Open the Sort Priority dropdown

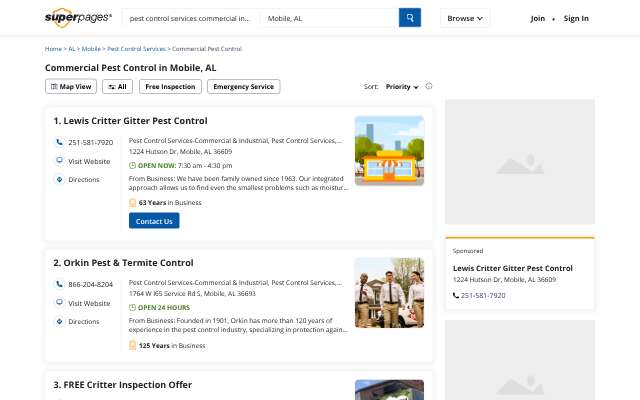pyautogui.click(x=402, y=87)
